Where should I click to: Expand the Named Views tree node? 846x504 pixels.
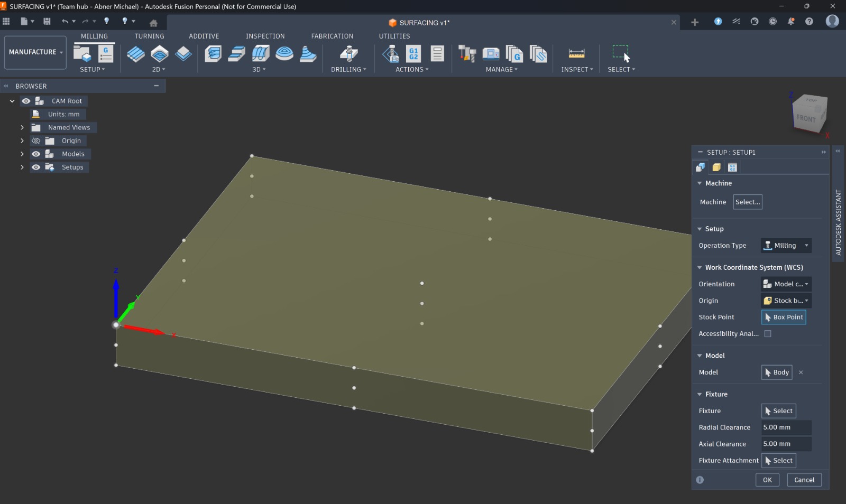coord(22,127)
